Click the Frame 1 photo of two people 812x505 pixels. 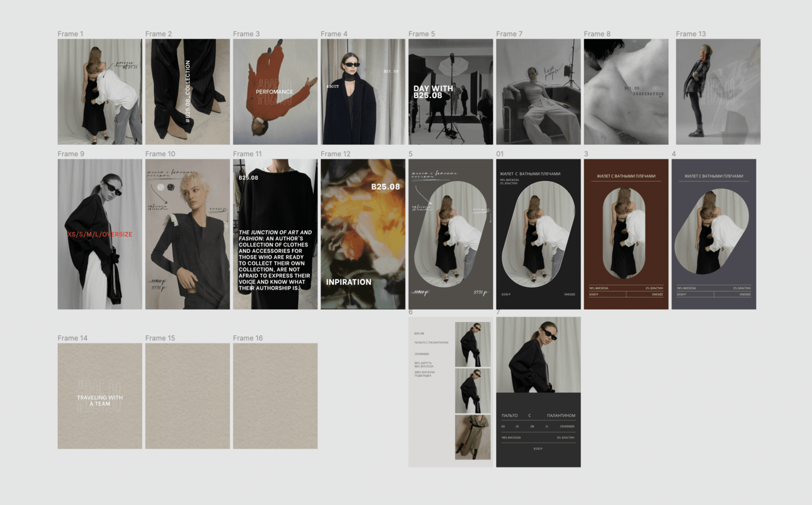100,92
